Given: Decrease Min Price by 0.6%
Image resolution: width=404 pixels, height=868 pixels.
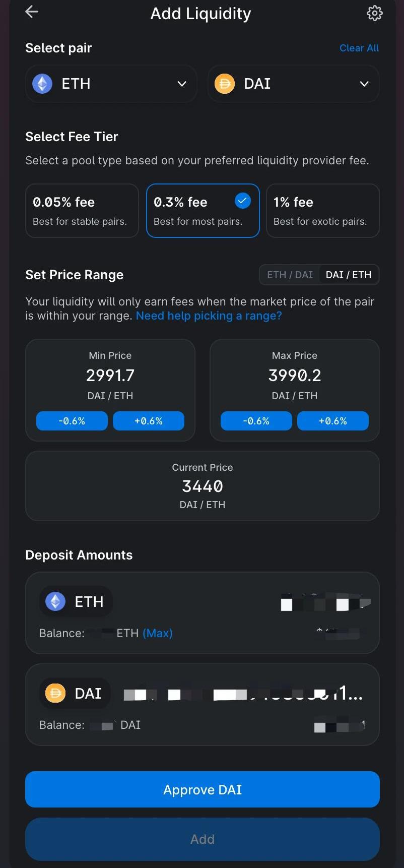Looking at the screenshot, I should (x=72, y=421).
